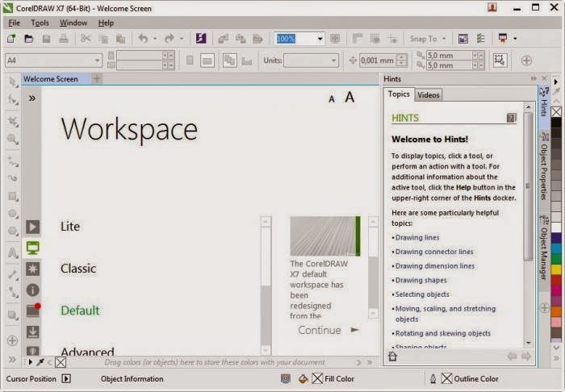
Task: Select the no-color swatch atop the color palette
Action: [556, 112]
